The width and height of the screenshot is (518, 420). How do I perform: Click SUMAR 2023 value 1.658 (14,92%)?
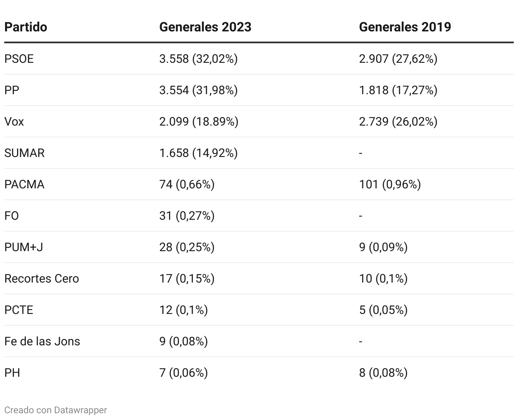[198, 153]
